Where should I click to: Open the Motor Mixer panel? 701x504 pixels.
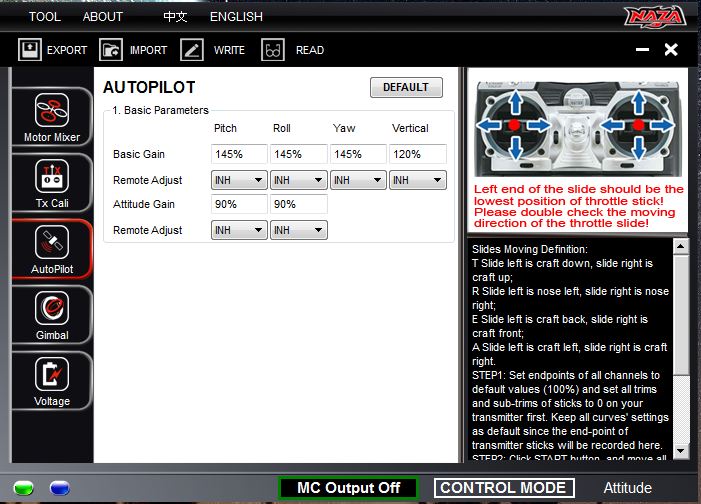pos(51,116)
